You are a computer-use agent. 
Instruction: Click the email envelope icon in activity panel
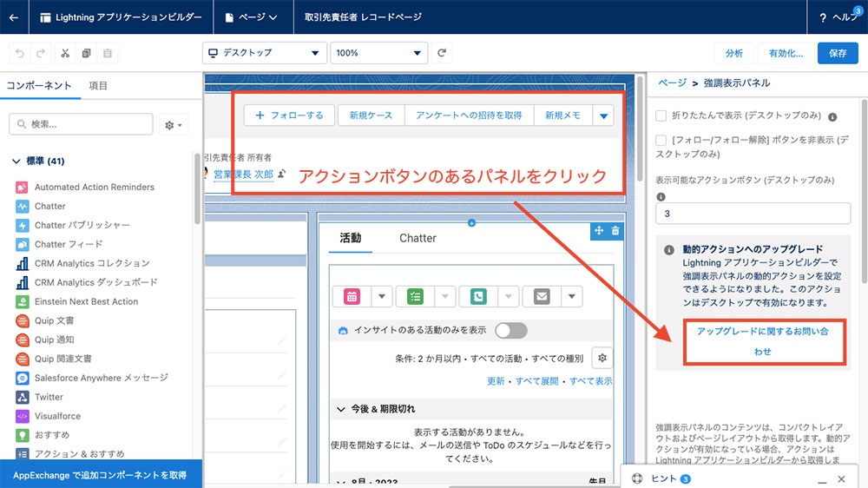[x=542, y=296]
